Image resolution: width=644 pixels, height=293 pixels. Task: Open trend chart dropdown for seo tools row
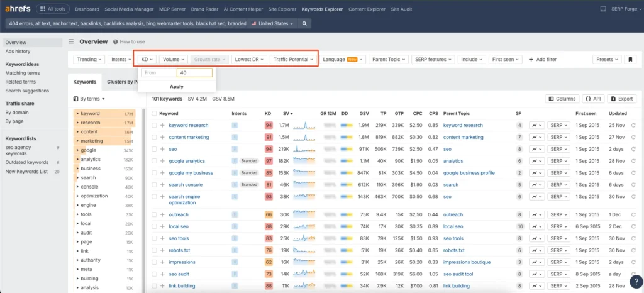point(536,238)
